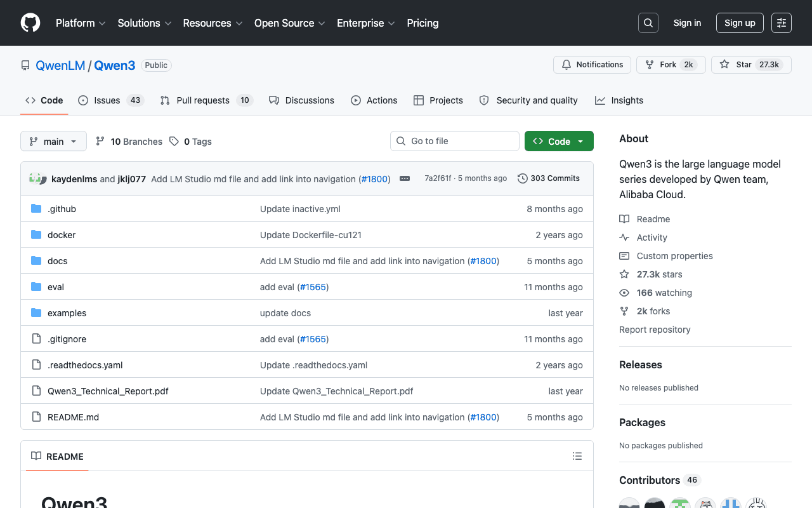Click the examples folder icon
The image size is (812, 508).
click(x=36, y=313)
